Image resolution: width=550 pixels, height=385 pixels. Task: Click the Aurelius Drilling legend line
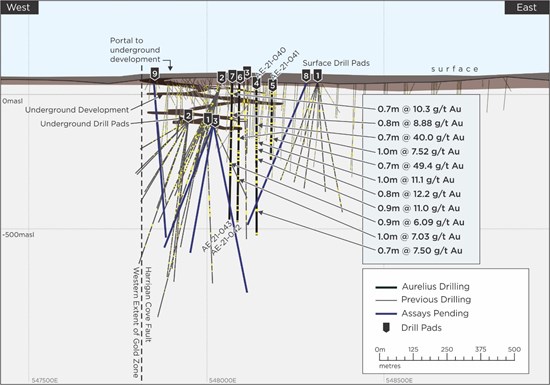point(386,287)
